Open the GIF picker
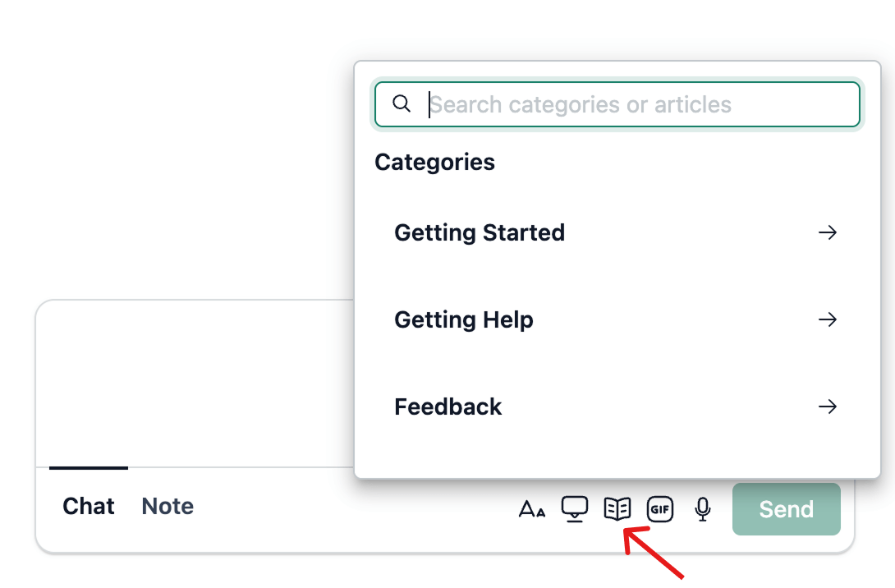895x588 pixels. (x=660, y=509)
